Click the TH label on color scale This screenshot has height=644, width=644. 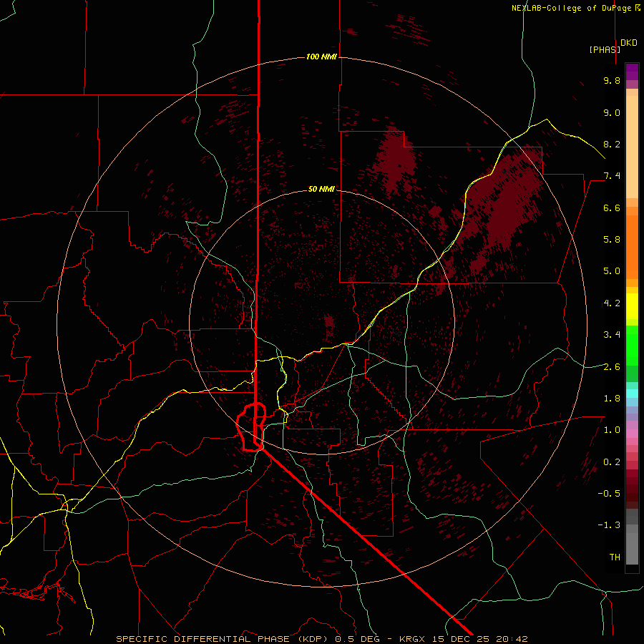[x=615, y=557]
